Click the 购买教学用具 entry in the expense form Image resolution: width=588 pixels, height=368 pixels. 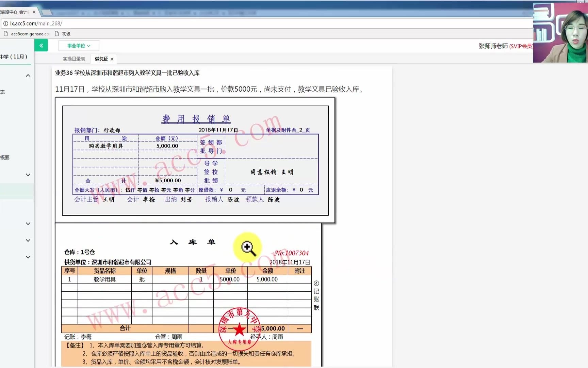click(x=106, y=146)
